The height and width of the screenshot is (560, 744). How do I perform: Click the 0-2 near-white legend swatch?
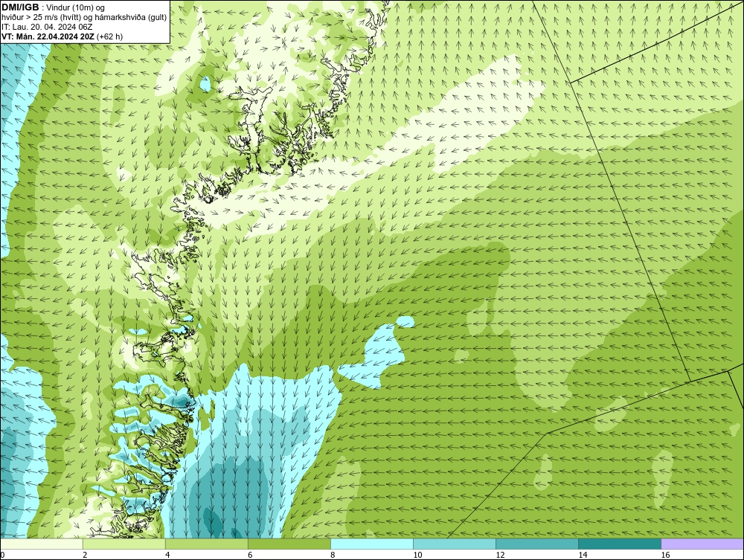click(x=42, y=544)
